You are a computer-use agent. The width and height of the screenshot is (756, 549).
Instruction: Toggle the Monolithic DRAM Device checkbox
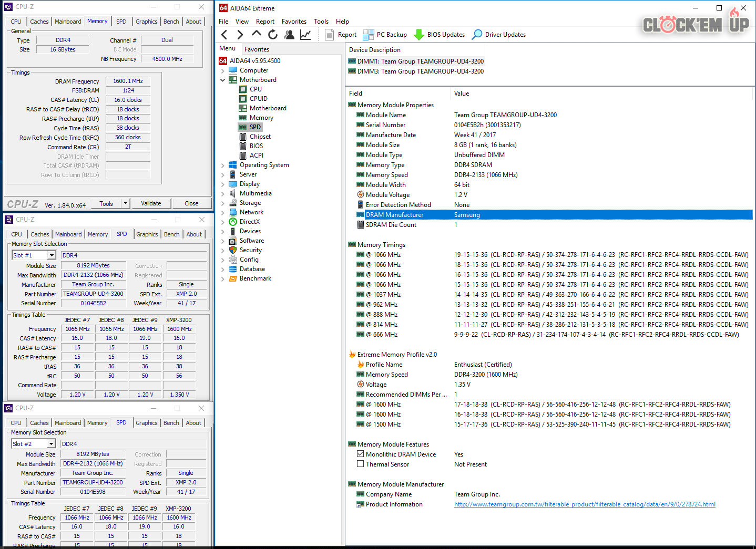point(361,454)
